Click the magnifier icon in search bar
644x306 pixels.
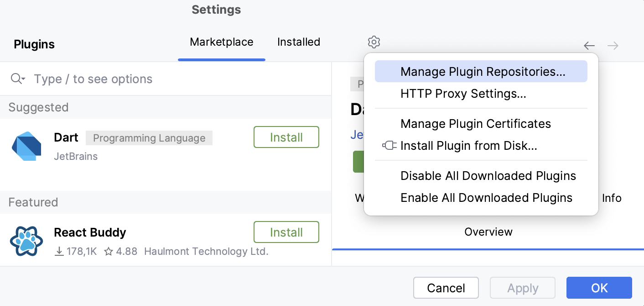tap(15, 79)
